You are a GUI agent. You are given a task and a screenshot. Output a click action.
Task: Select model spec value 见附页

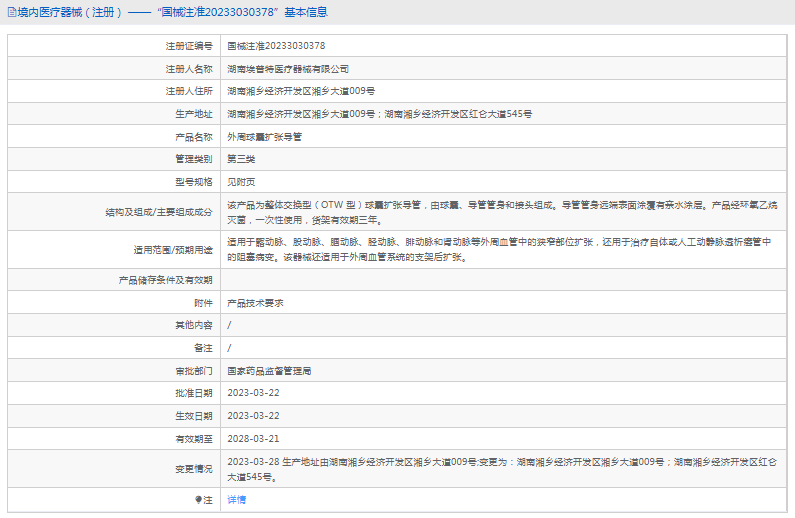(x=241, y=182)
